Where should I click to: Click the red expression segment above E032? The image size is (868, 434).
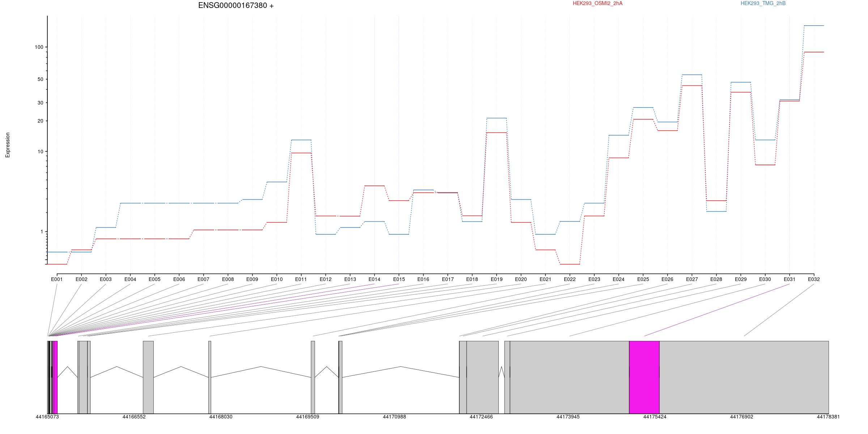(x=814, y=52)
